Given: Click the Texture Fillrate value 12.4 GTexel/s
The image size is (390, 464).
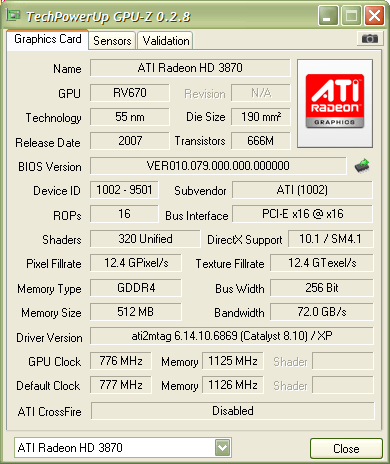Looking at the screenshot, I should click(322, 263).
